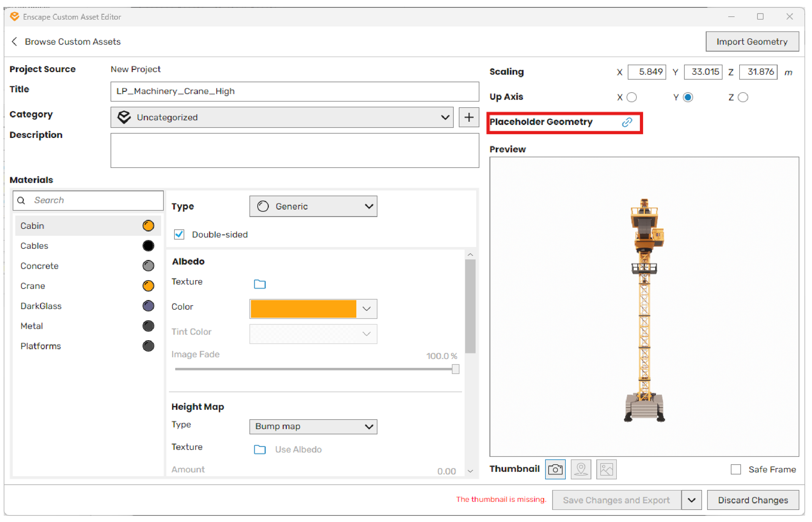Click the add category plus button
812x522 pixels.
469,118
